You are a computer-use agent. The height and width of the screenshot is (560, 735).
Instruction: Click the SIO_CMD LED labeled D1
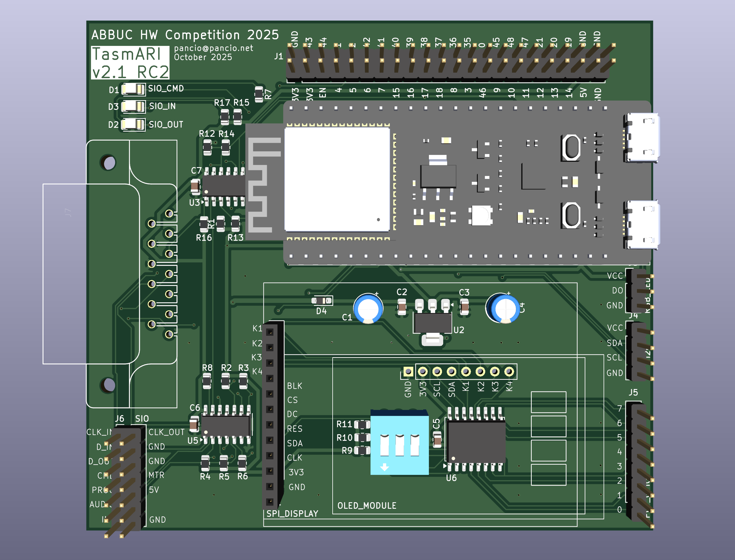tap(133, 89)
